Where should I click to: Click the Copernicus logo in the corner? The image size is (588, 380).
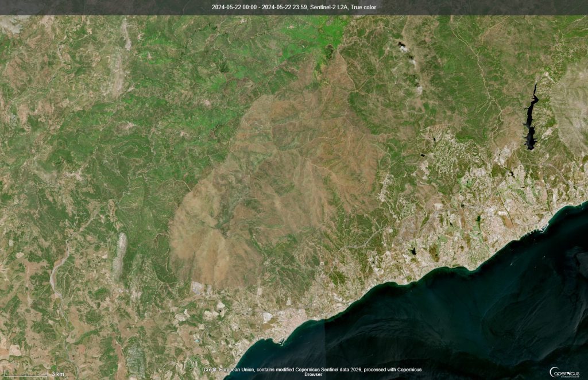[564, 372]
